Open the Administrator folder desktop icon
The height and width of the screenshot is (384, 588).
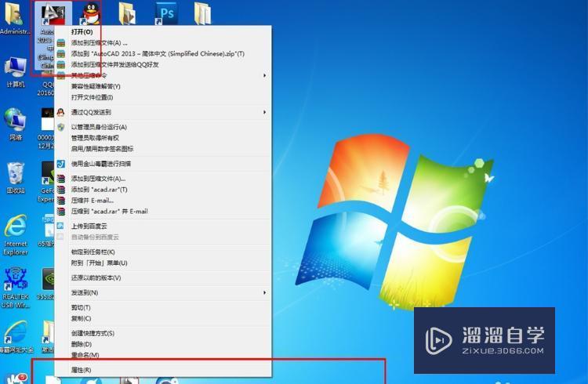(14, 18)
